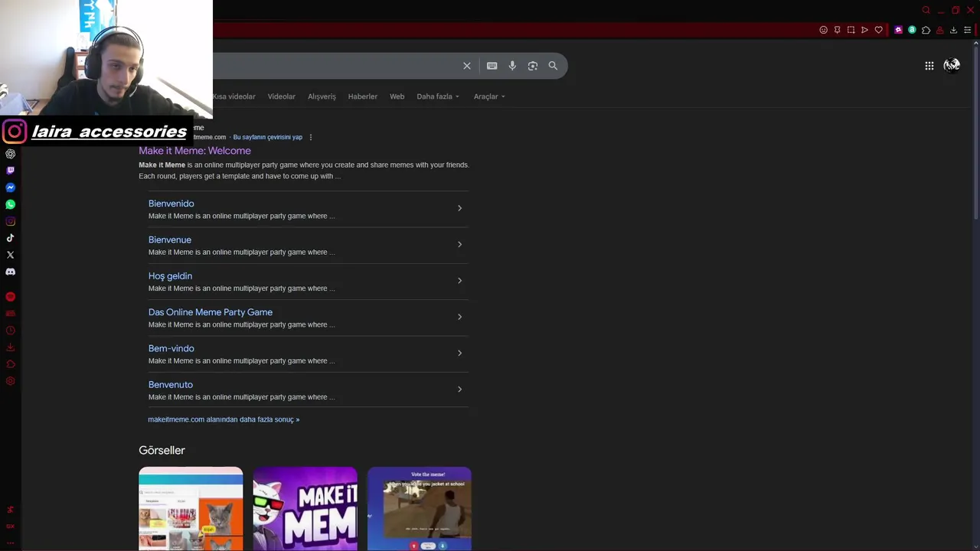Start voice search with microphone icon
Image resolution: width=980 pixels, height=551 pixels.
point(512,66)
